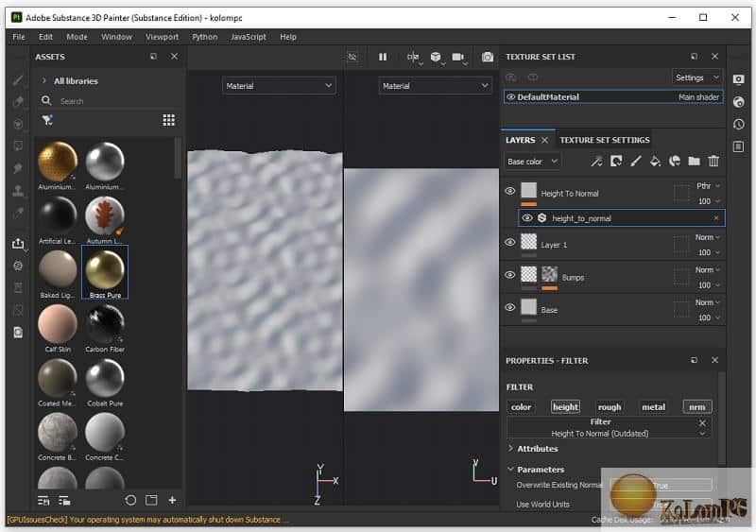
Task: Add a folder in Layers panel
Action: coord(694,161)
